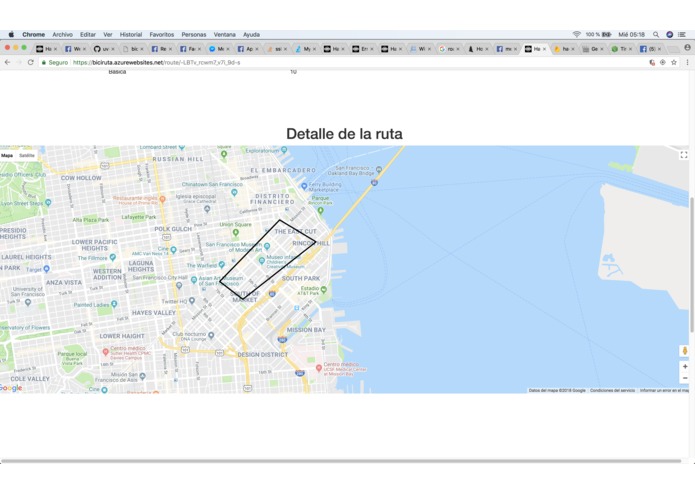Switch to the 'bic' tab
Viewport: 695px width, 494px height.
point(132,49)
